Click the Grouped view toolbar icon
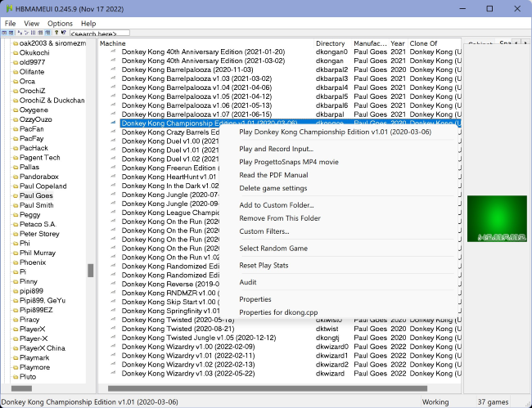The width and height of the screenshot is (532, 408). point(49,34)
